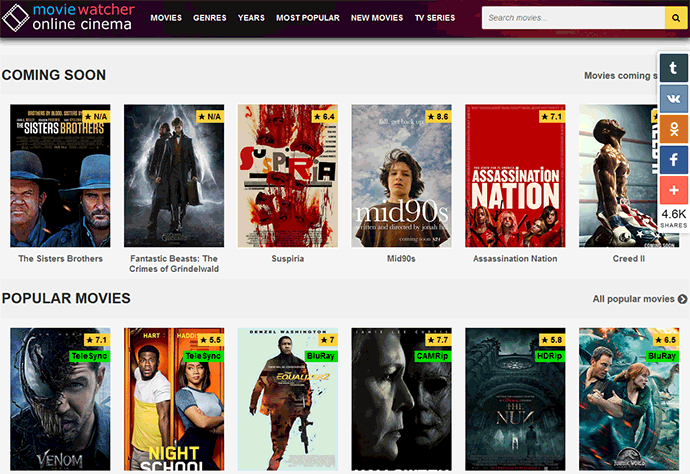Open the Movies menu
Screen dimensions: 690x474
click(x=166, y=18)
